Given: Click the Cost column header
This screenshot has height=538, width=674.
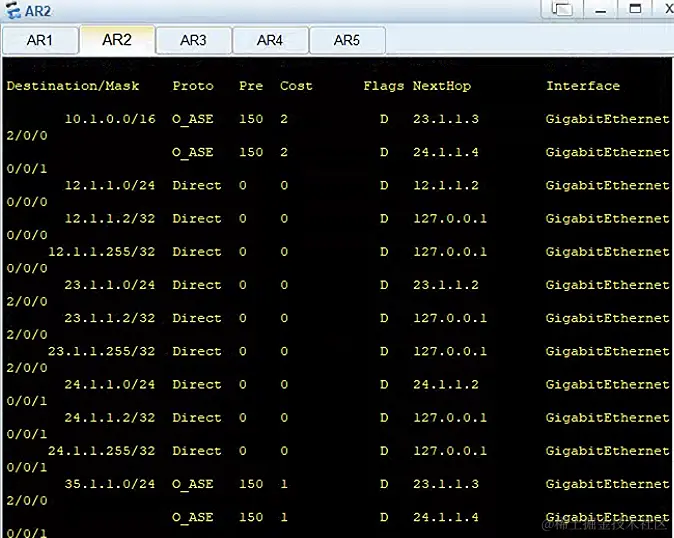Looking at the screenshot, I should point(296,86).
